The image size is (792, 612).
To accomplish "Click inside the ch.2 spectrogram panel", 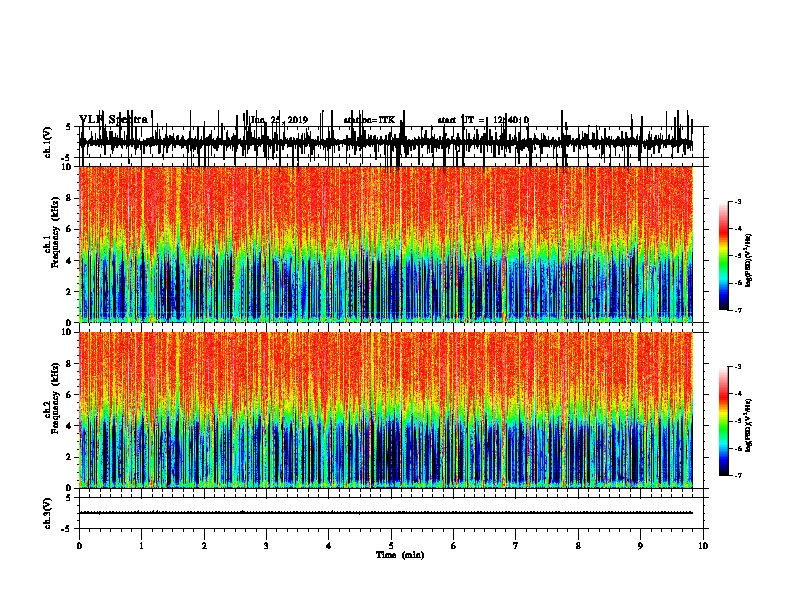I will pyautogui.click(x=386, y=410).
